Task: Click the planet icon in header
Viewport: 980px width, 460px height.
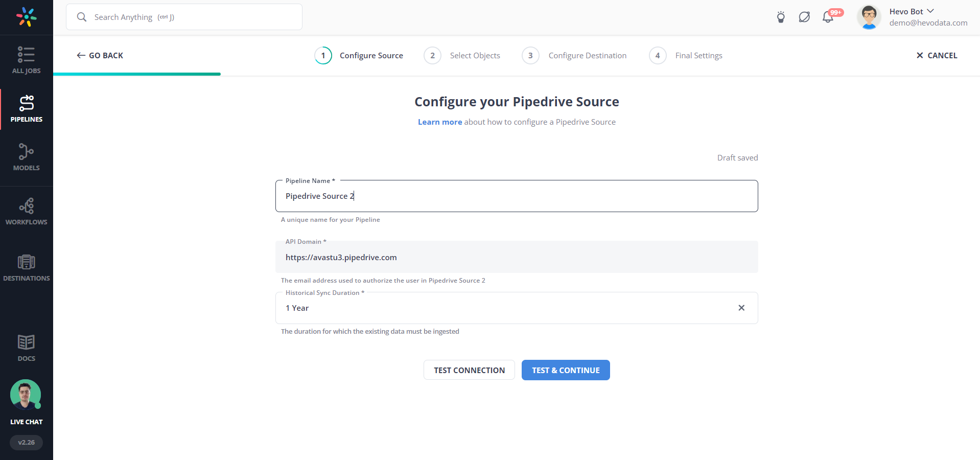Action: click(x=804, y=17)
